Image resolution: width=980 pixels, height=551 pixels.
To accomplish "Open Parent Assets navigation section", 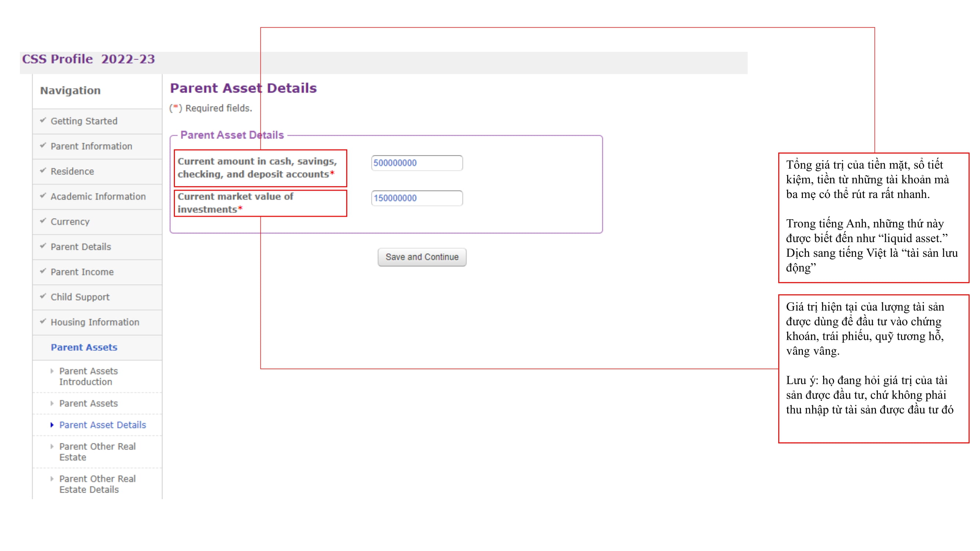I will 84,347.
